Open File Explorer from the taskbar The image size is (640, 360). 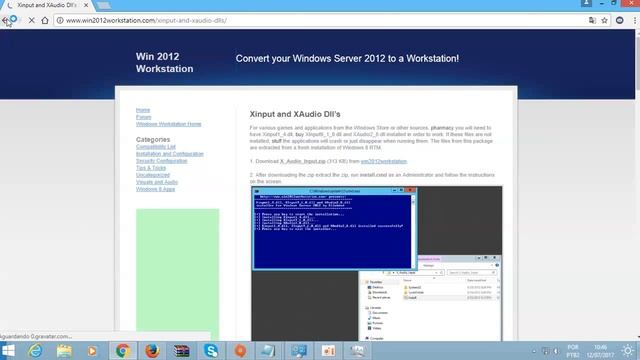pyautogui.click(x=64, y=351)
